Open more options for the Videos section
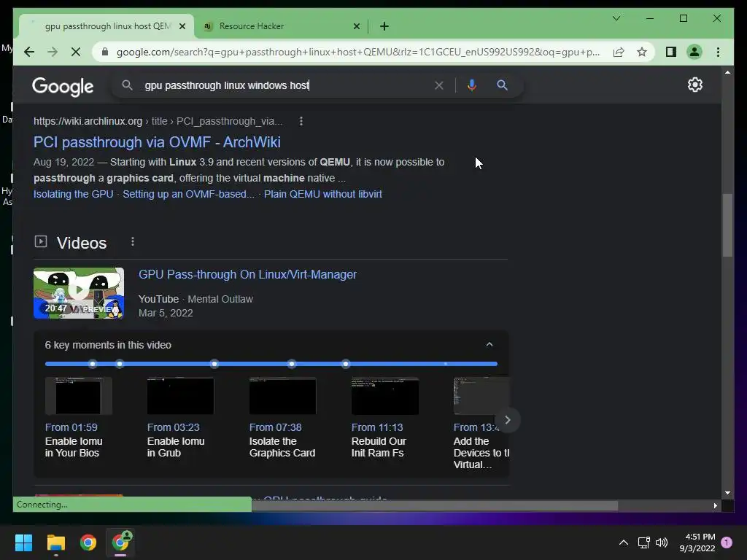747x560 pixels. tap(133, 242)
